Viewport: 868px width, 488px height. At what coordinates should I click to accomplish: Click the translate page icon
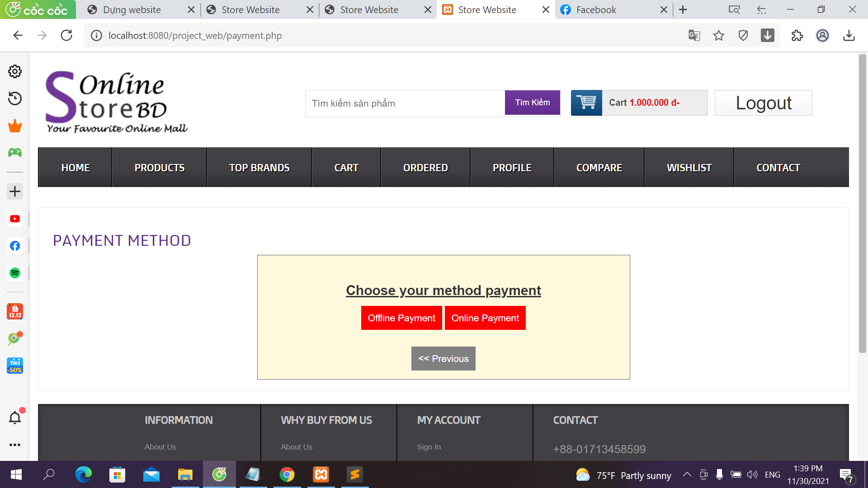(694, 35)
